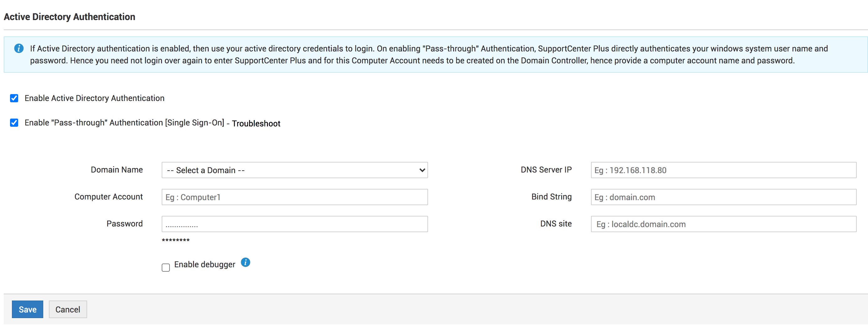This screenshot has width=868, height=325.
Task: Click the Cancel button
Action: 68,309
